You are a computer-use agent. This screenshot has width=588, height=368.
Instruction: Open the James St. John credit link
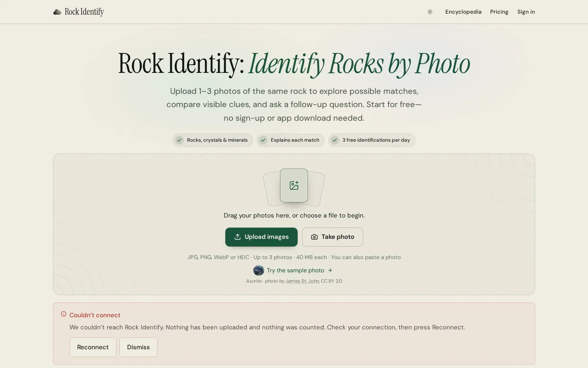click(302, 281)
